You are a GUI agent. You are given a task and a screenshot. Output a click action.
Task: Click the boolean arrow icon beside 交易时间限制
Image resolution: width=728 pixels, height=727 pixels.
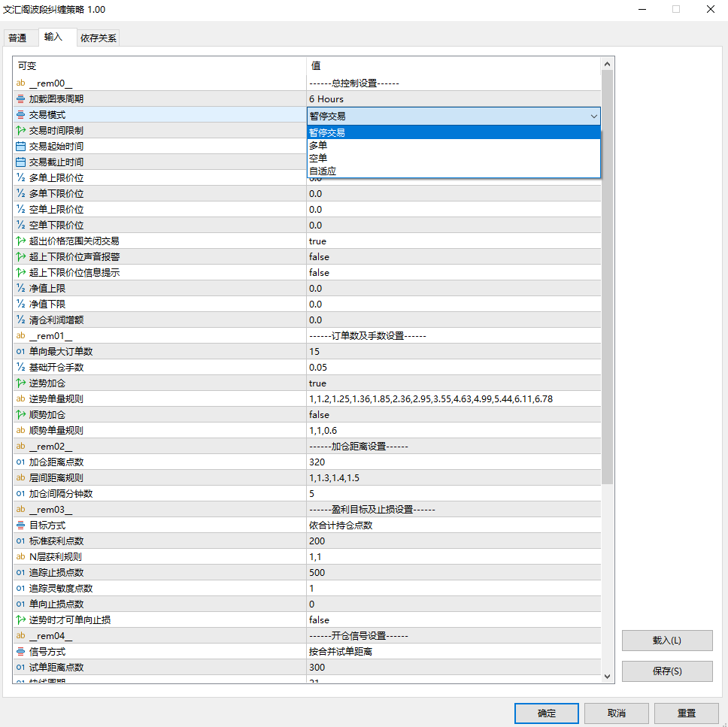[21, 131]
